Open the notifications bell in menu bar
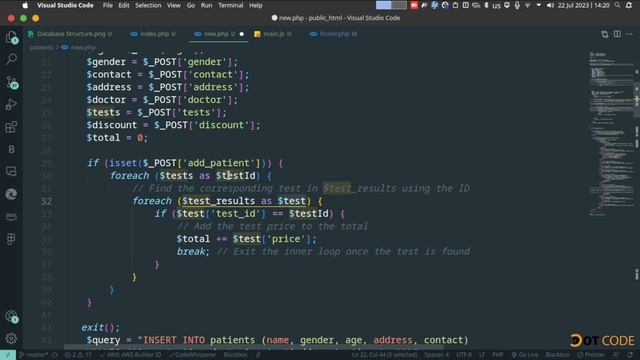 629,5
